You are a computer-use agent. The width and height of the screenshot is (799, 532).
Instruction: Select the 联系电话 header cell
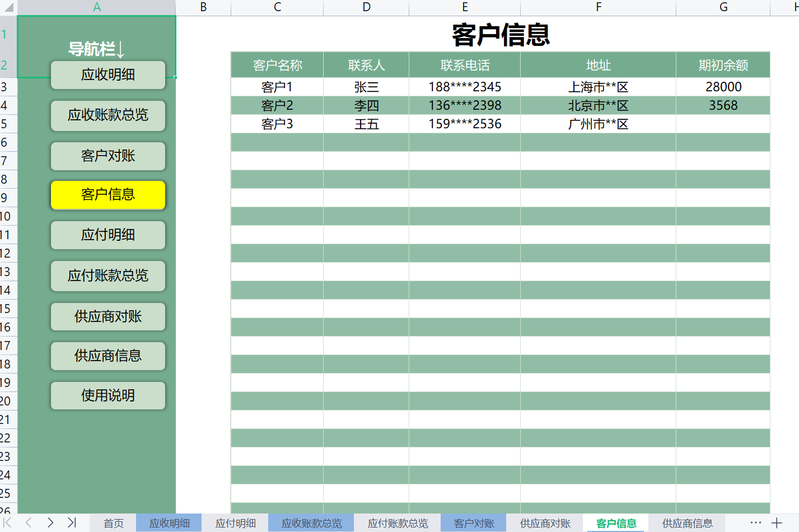465,65
